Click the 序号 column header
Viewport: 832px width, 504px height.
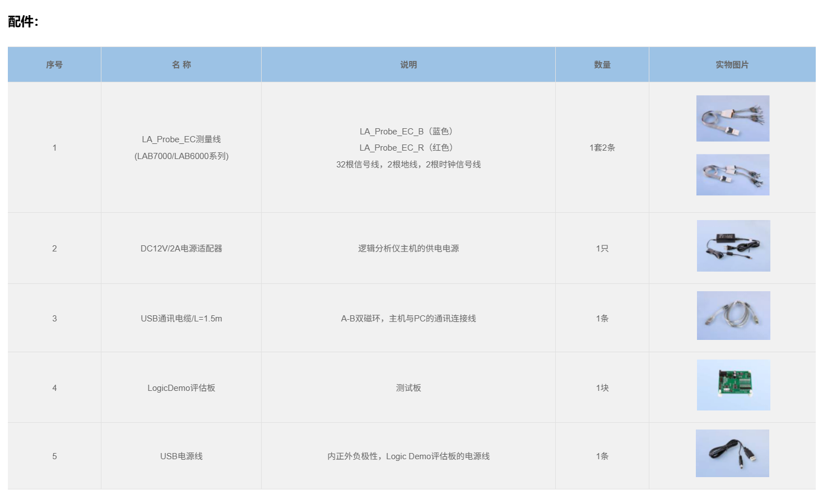pos(54,64)
